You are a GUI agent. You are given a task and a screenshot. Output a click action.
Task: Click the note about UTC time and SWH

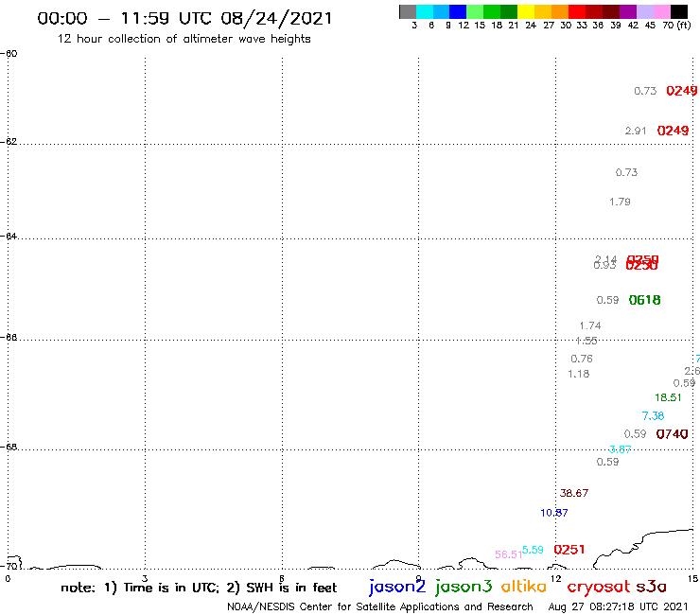pos(199,588)
